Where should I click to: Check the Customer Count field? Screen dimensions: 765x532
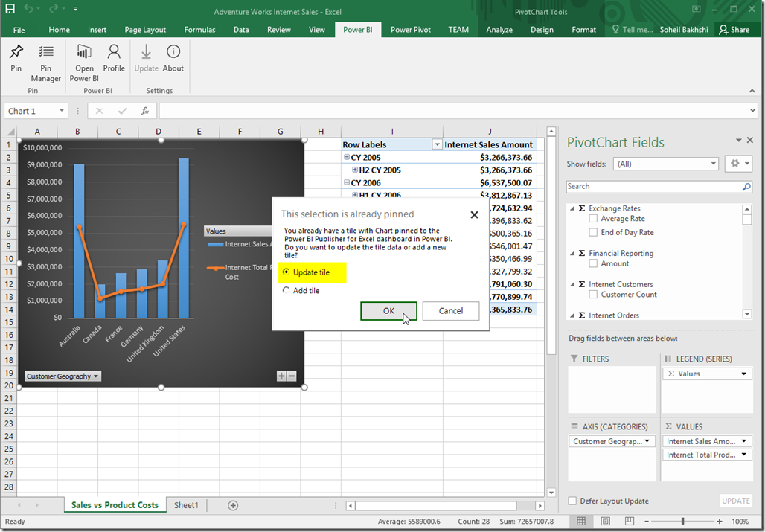(593, 295)
